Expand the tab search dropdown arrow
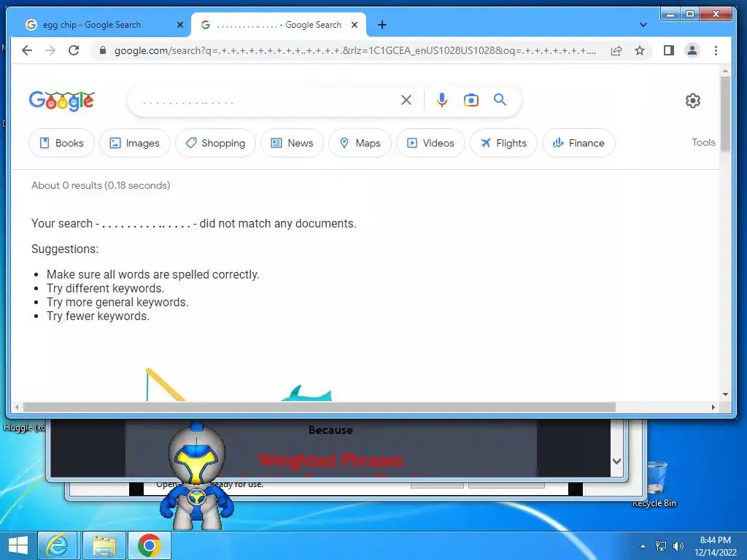This screenshot has width=747, height=560. [643, 25]
